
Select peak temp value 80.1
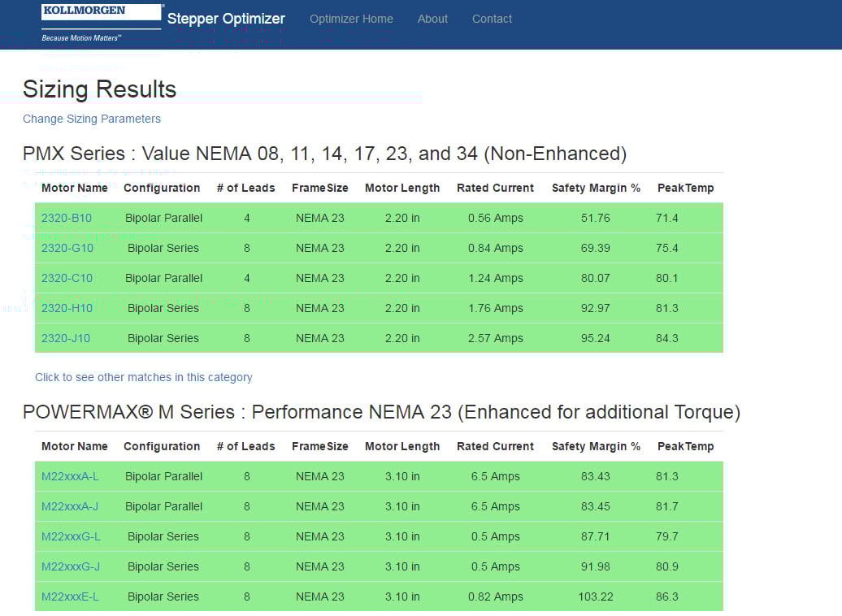(x=667, y=278)
